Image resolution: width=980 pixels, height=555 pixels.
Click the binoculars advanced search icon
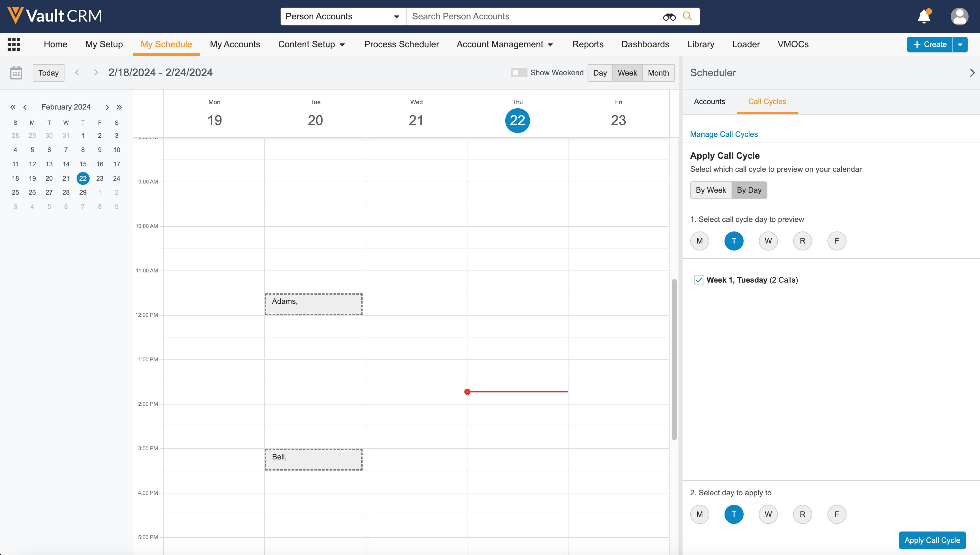669,17
